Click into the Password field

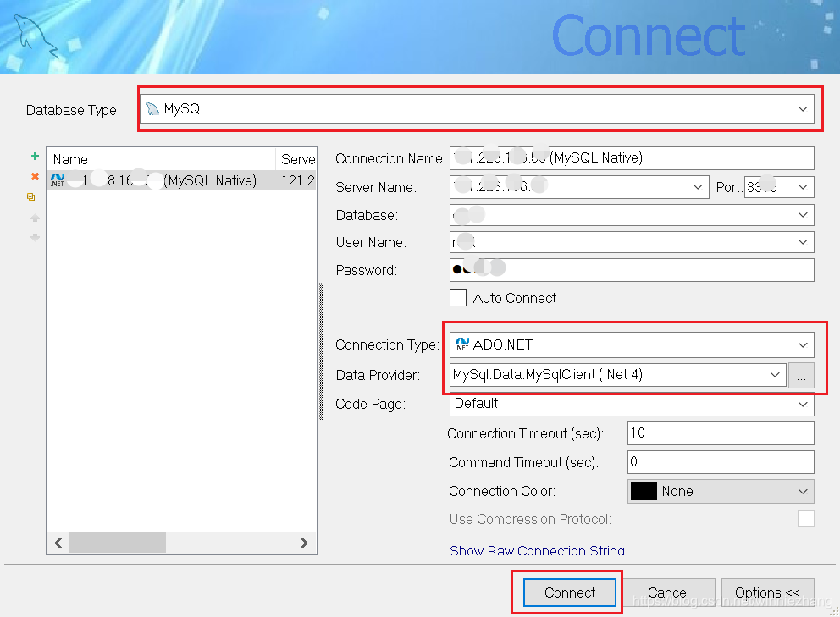point(632,270)
